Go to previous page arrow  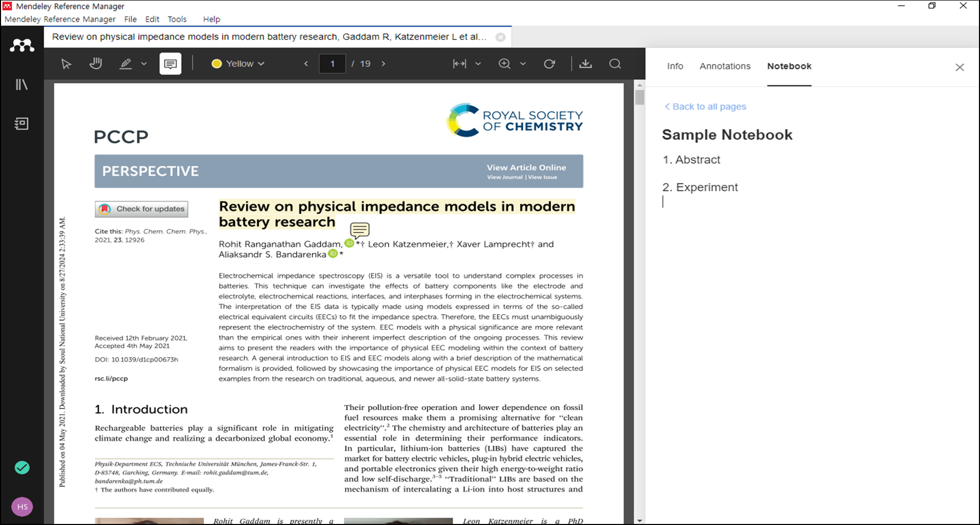click(306, 63)
